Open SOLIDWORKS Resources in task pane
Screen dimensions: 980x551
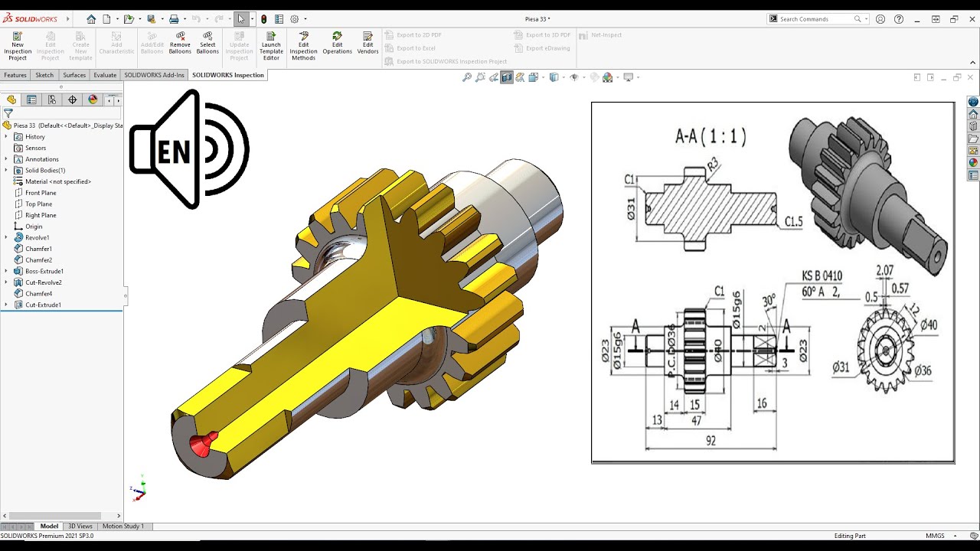pyautogui.click(x=973, y=114)
